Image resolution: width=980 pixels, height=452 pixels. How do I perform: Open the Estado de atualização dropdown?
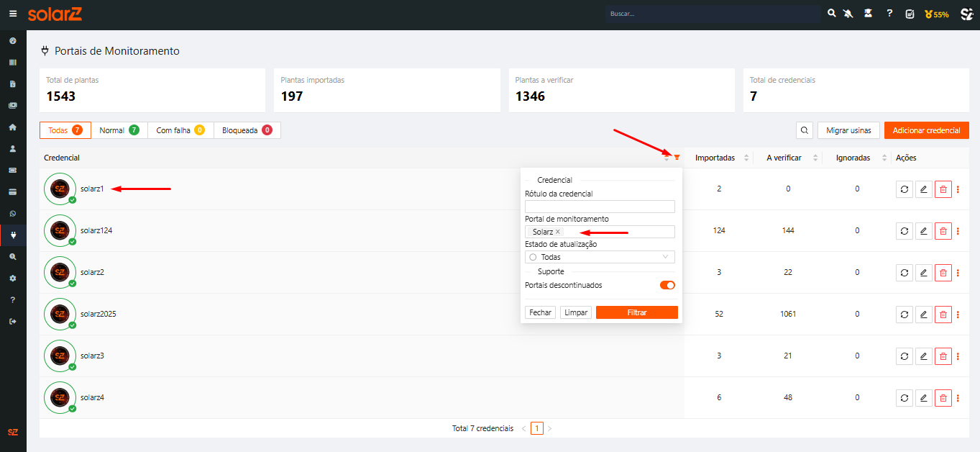(x=600, y=257)
